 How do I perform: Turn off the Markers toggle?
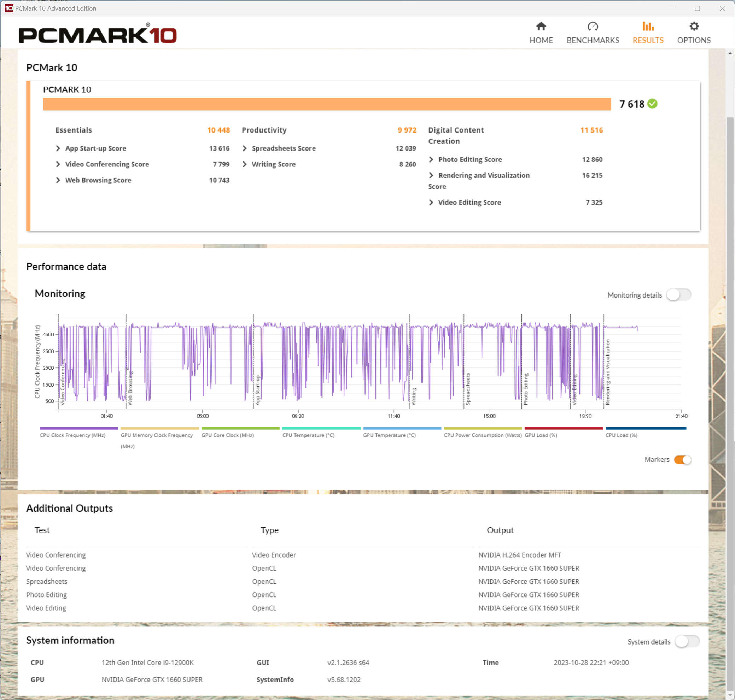click(x=682, y=460)
